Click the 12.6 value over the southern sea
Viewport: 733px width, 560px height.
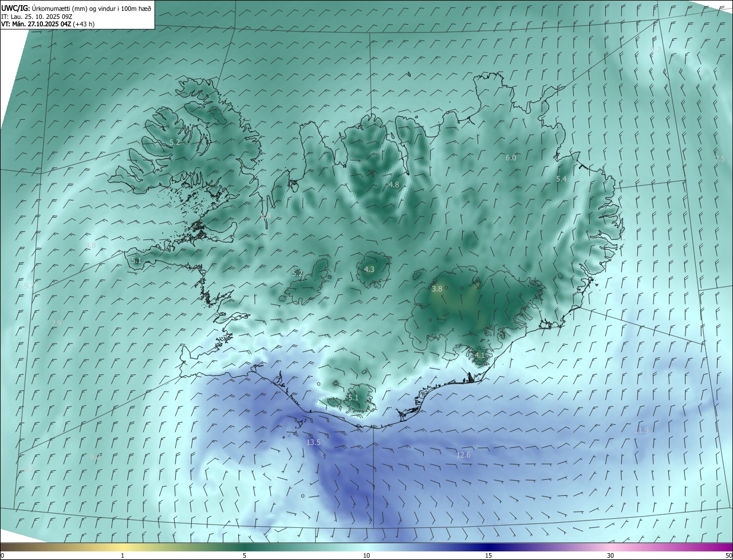pos(463,455)
